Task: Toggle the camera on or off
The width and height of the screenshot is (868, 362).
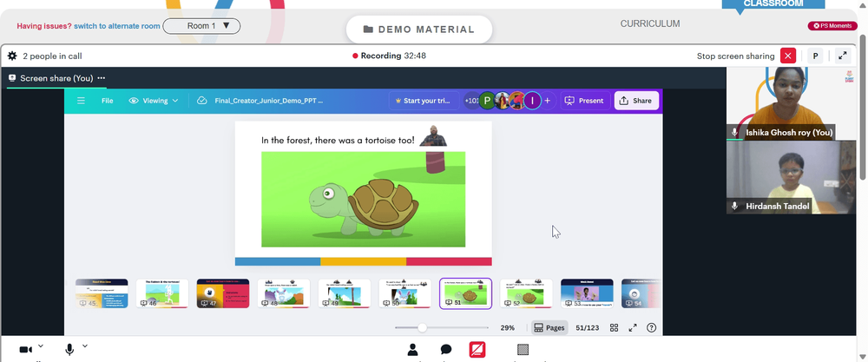Action: (25, 349)
